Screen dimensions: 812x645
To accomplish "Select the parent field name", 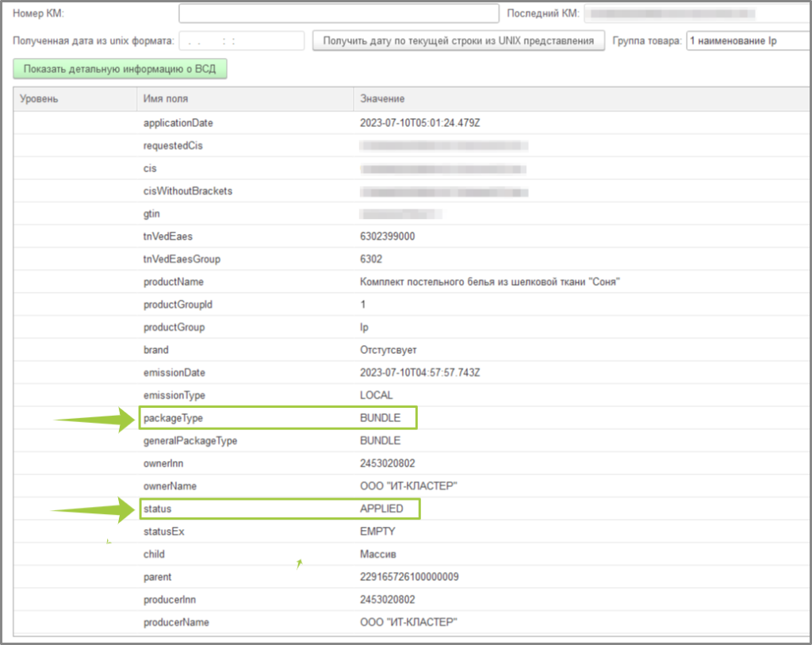I will 158,577.
